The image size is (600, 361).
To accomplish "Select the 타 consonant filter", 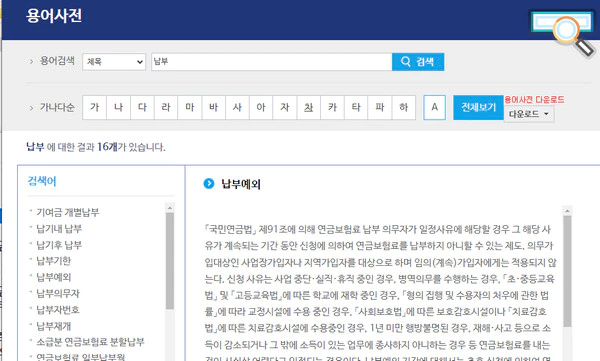I will click(x=356, y=107).
